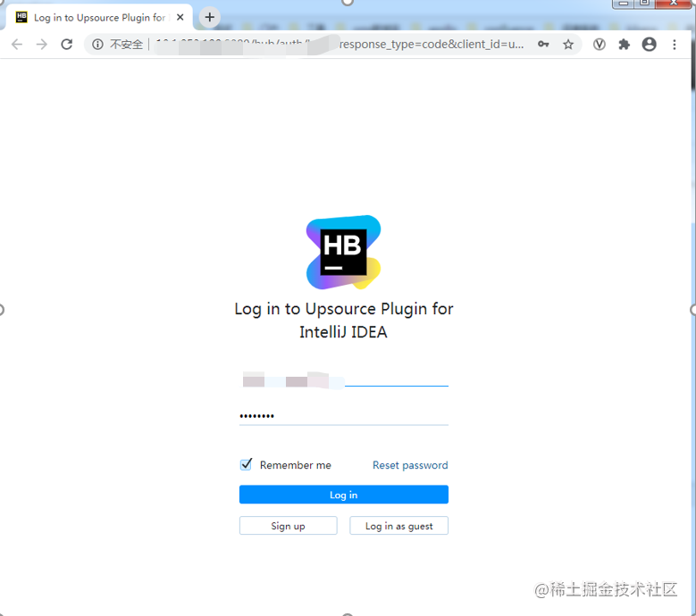Select the Log in to Upsource Plugin tab
The height and width of the screenshot is (616, 696).
tap(99, 17)
